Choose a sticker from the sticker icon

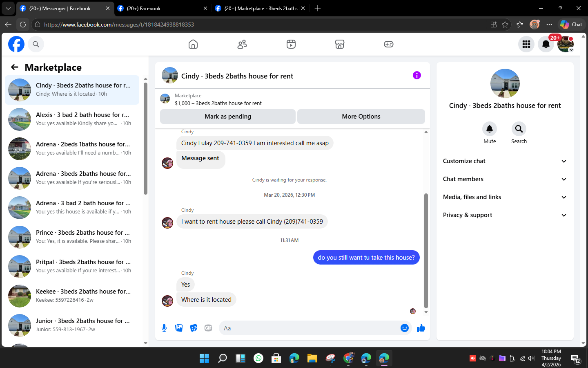pyautogui.click(x=194, y=328)
